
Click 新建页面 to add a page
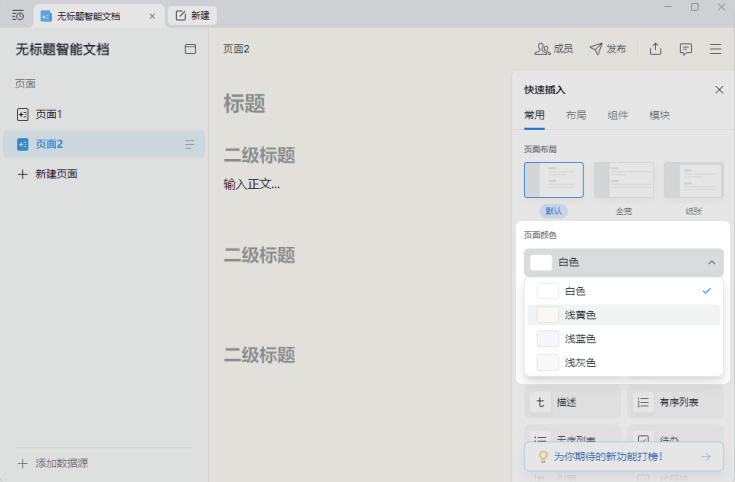pos(56,174)
